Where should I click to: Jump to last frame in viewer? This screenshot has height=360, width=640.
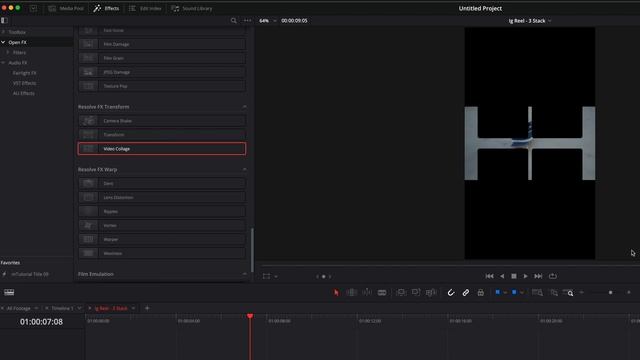tap(538, 276)
